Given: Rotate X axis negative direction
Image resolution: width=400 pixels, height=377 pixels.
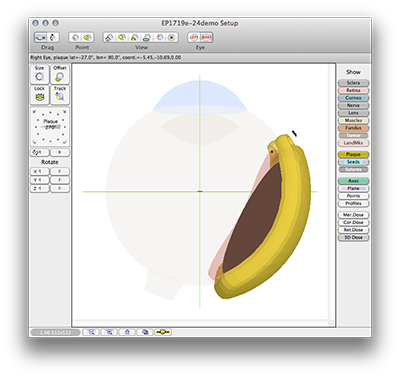Looking at the screenshot, I should tap(40, 171).
